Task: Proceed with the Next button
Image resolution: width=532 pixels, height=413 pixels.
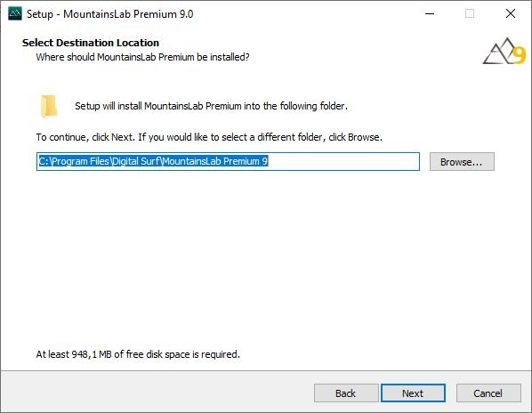Action: point(413,393)
